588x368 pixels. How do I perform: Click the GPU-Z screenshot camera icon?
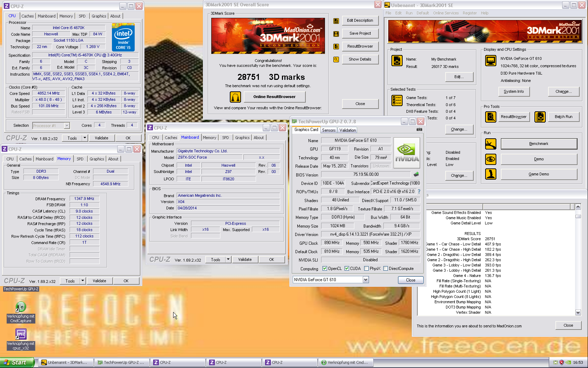tap(419, 130)
